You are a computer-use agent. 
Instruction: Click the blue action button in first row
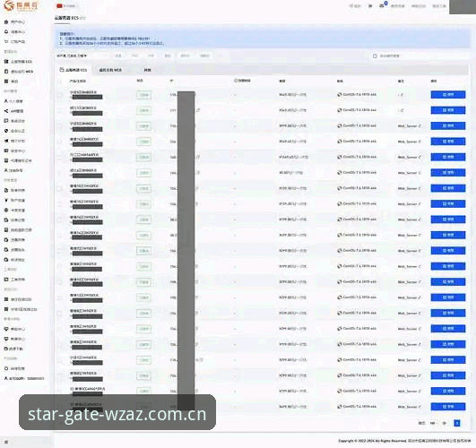click(x=448, y=95)
